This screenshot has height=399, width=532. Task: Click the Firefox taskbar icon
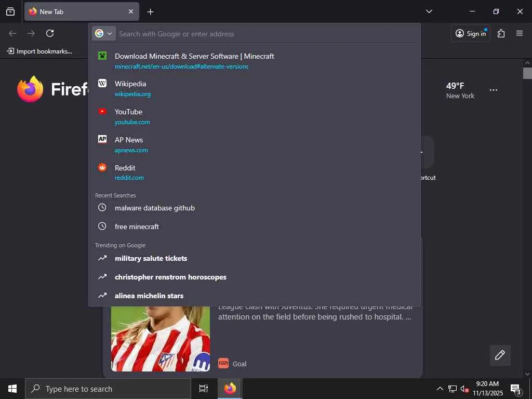click(230, 389)
